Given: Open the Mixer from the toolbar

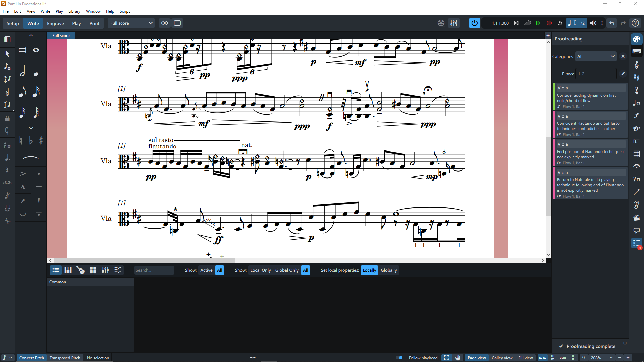Looking at the screenshot, I should coord(454,23).
